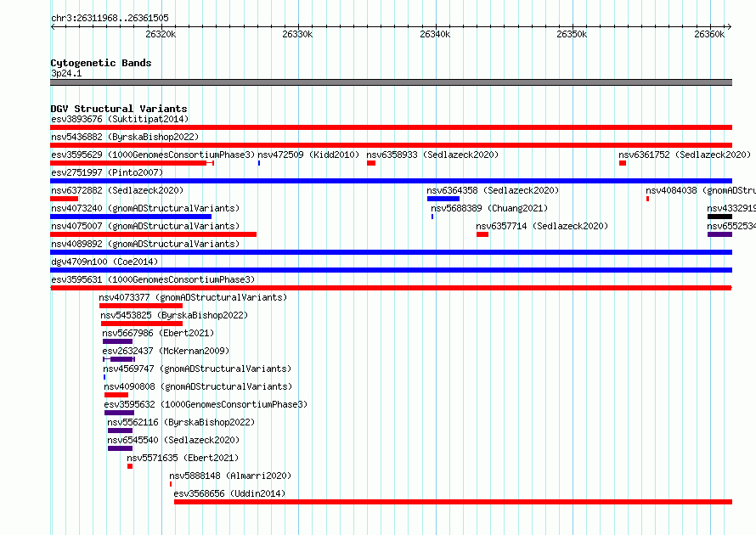
Task: Click the red bar under nsv5453825
Action: coord(142,324)
